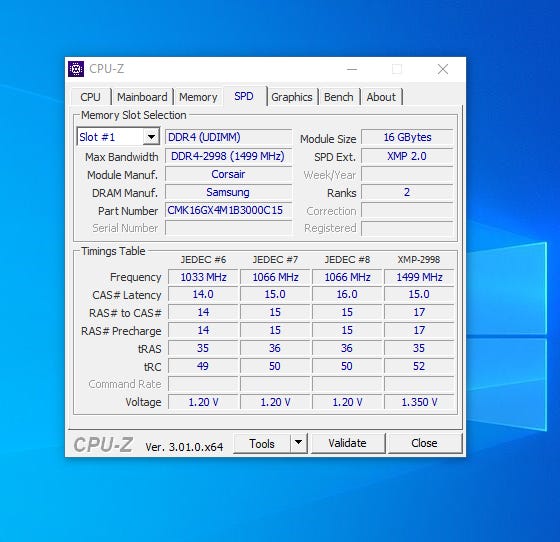
Task: Open the Graphics tab
Action: pyautogui.click(x=292, y=97)
